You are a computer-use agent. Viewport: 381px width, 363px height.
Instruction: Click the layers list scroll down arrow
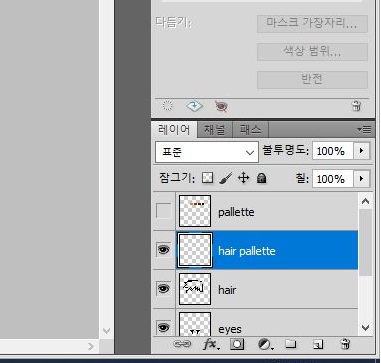pos(365,328)
